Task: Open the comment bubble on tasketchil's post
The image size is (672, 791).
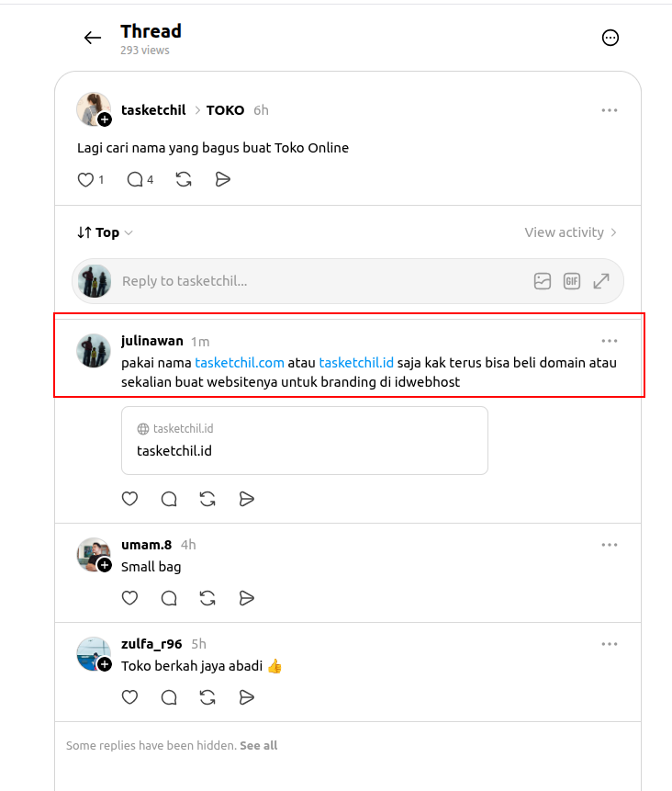Action: 135,179
